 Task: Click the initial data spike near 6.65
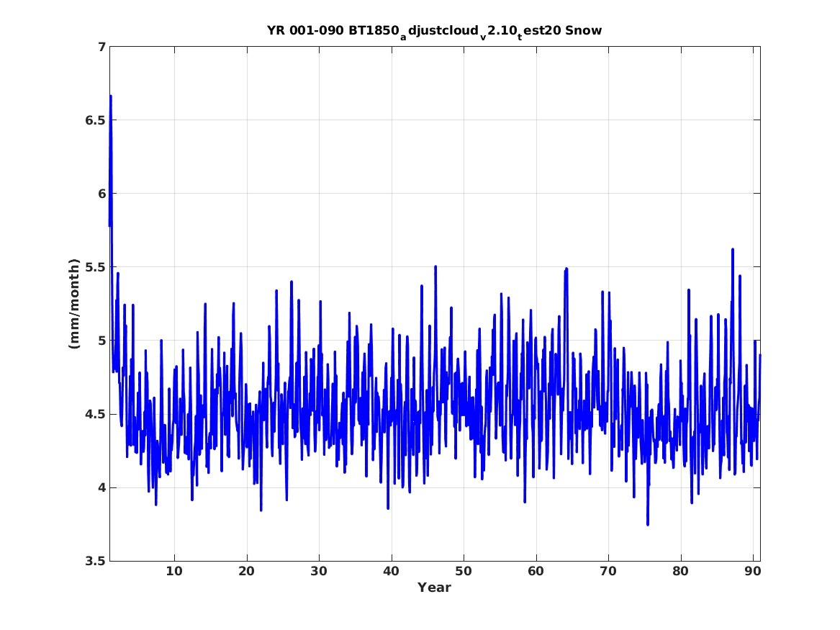click(x=110, y=97)
